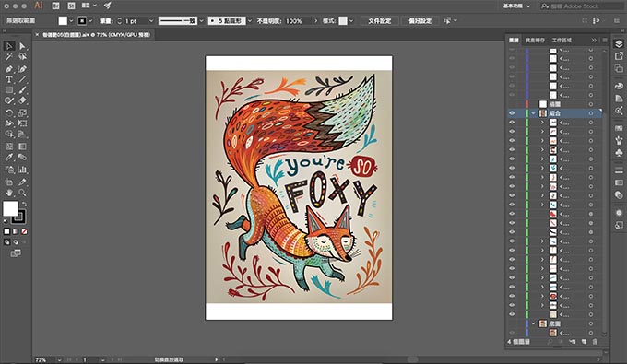Collapse the panel group with double arrows
The image size is (627, 364).
594,40
